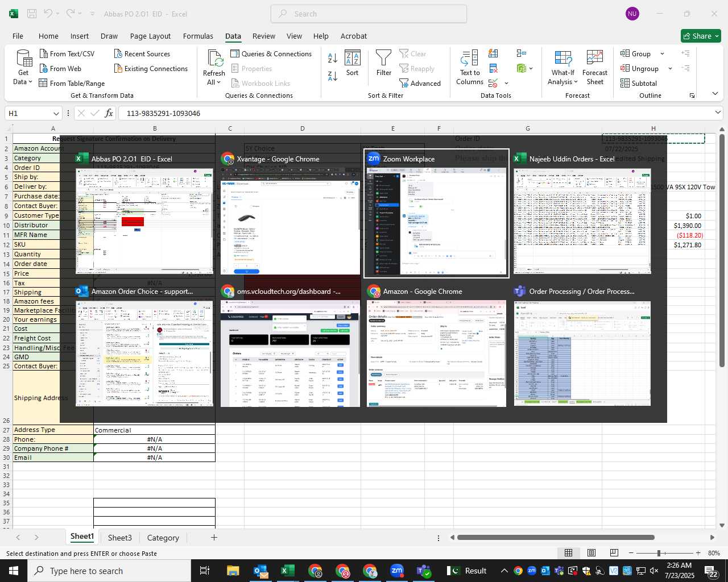Import data From Text/CSV
This screenshot has height=582, width=728.
pos(67,53)
